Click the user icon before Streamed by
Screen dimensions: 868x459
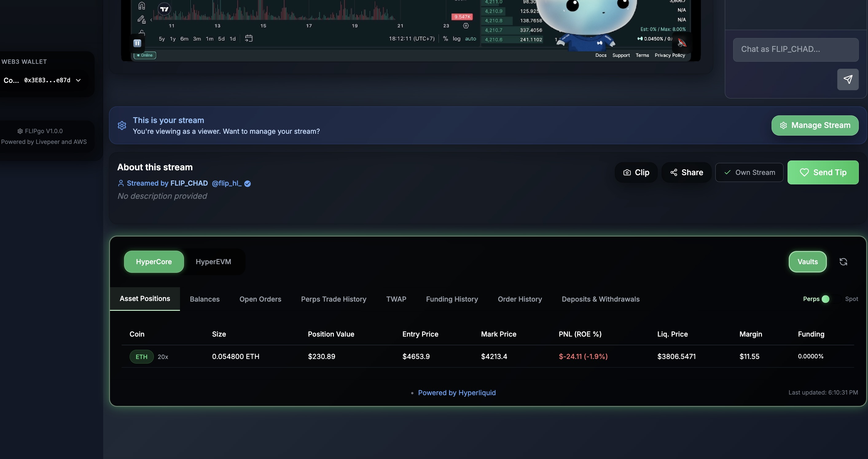[121, 183]
